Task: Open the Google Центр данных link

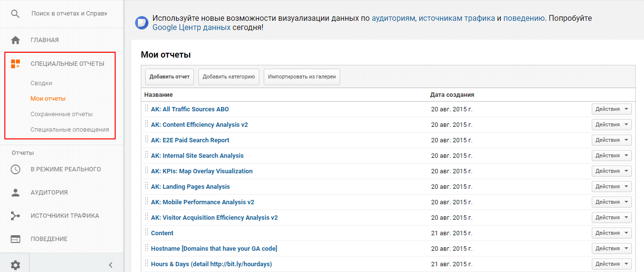Action: pyautogui.click(x=192, y=28)
